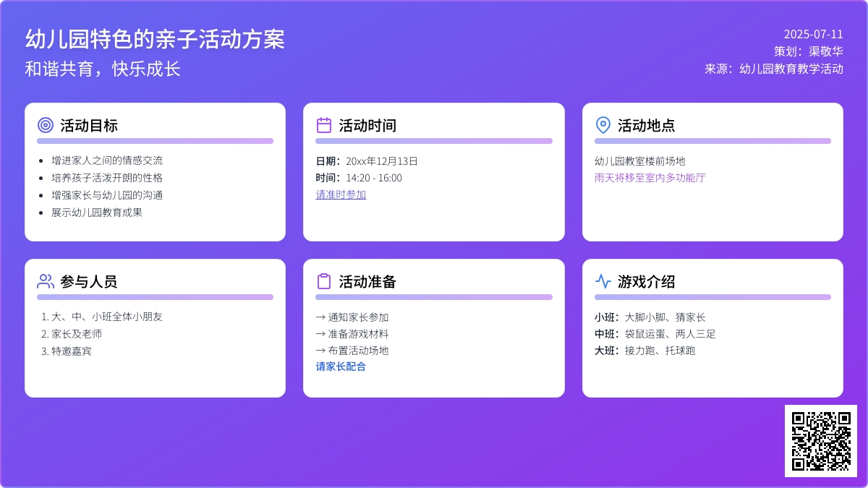Click the 活动准备 heading
868x488 pixels.
[x=367, y=281]
